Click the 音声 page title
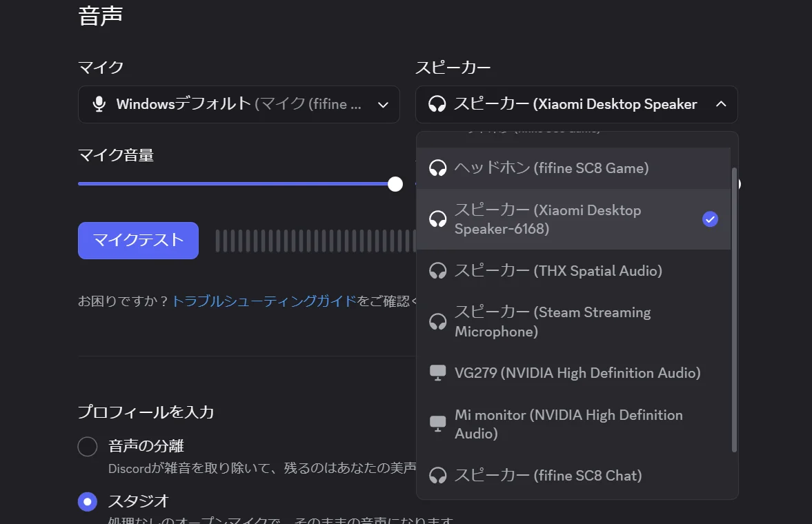This screenshot has height=524, width=812. coord(101,16)
